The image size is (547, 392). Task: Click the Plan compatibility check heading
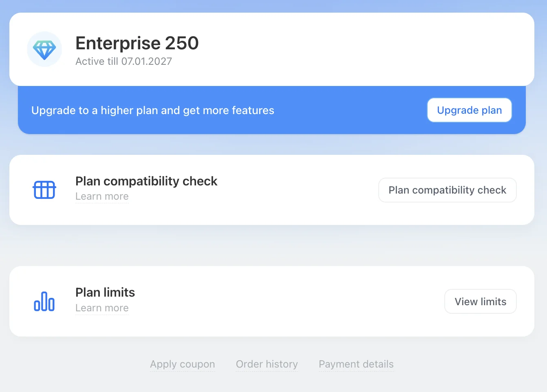click(x=146, y=181)
